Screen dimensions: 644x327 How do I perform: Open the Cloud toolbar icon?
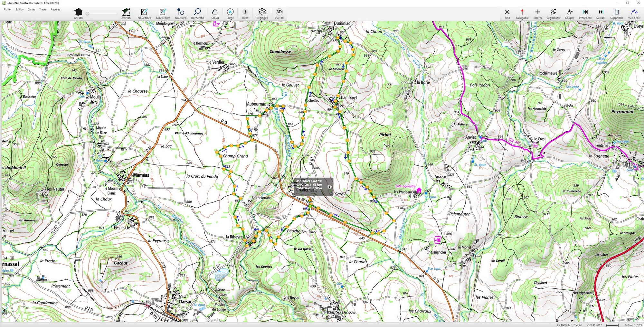215,14
